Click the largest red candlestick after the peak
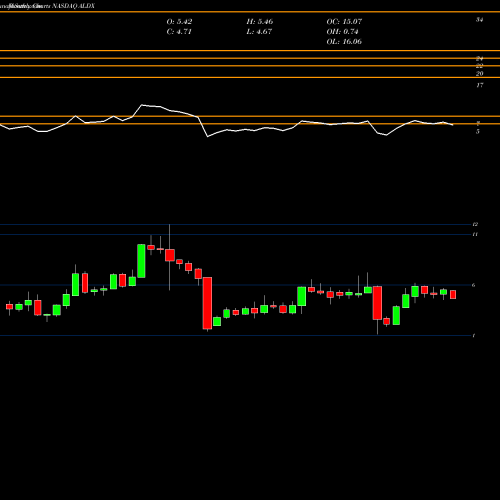This screenshot has height=500, width=500. (207, 303)
